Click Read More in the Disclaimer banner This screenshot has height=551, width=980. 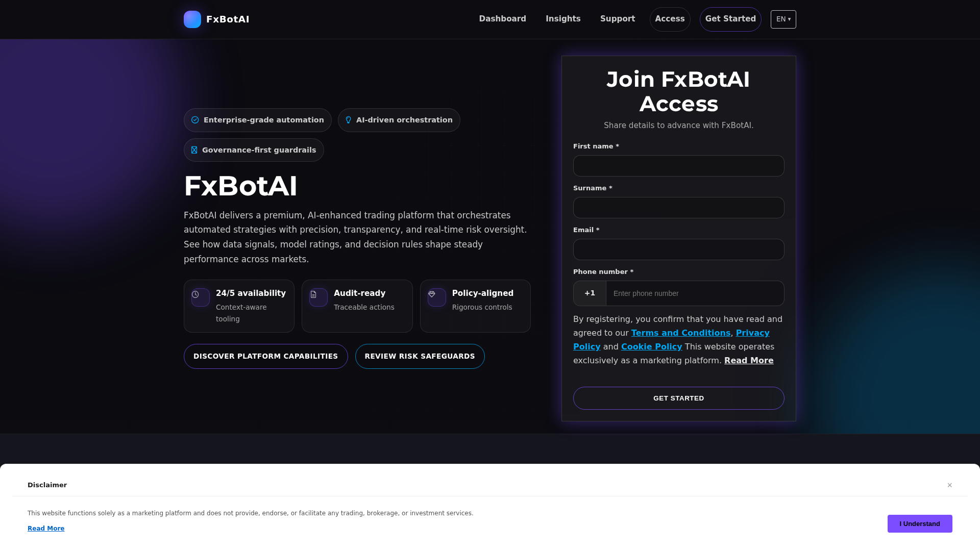tap(46, 529)
